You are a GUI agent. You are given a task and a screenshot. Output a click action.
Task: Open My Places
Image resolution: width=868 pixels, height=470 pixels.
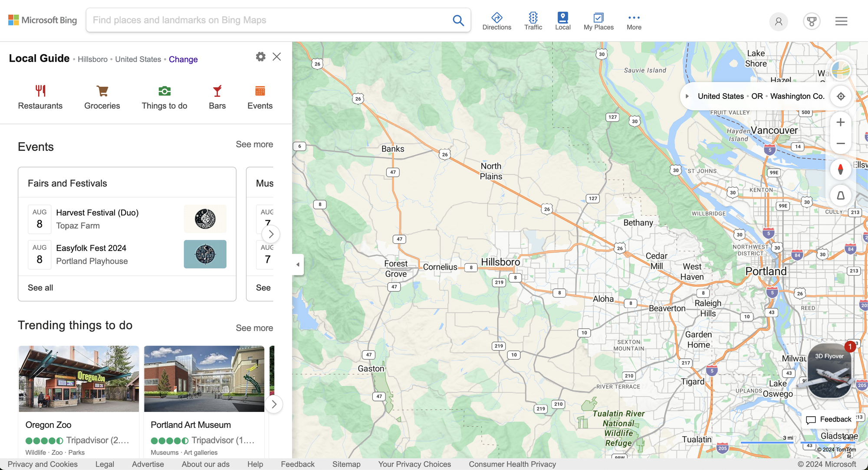[x=598, y=21]
